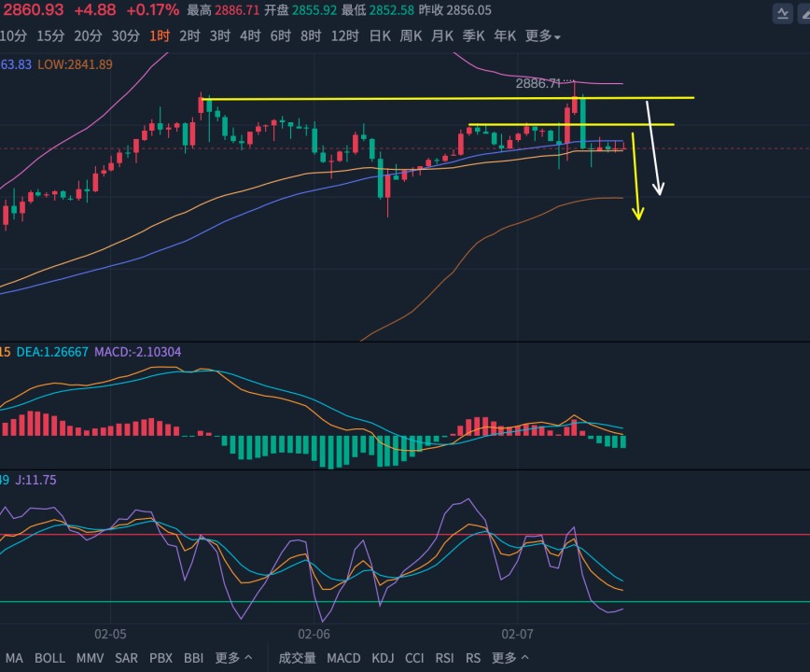
Task: Click the +0.17% change value
Action: pyautogui.click(x=152, y=10)
